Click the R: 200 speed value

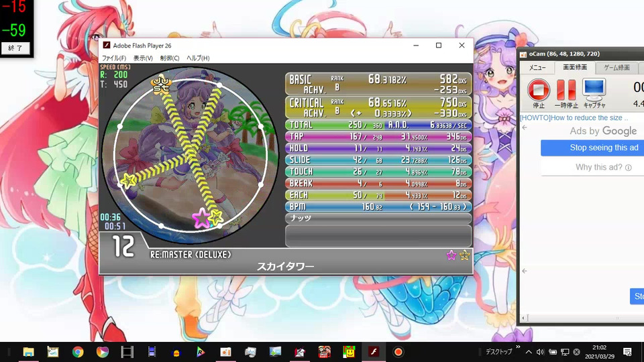tap(114, 74)
